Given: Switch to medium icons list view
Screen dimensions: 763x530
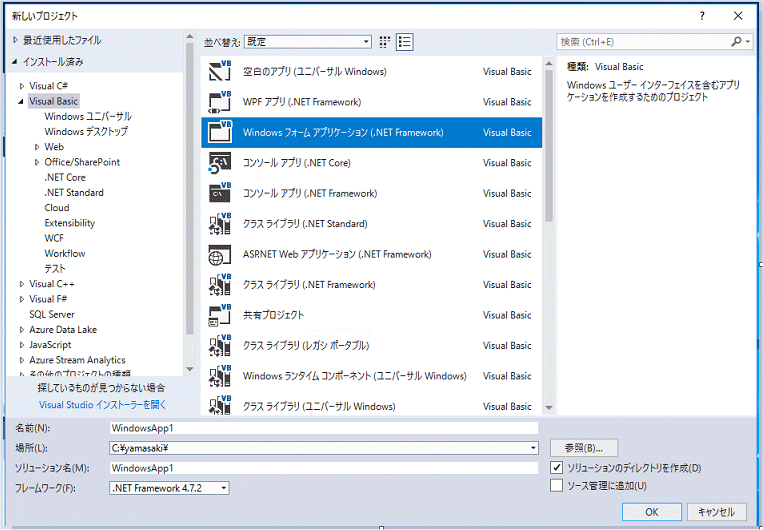Looking at the screenshot, I should (x=404, y=42).
